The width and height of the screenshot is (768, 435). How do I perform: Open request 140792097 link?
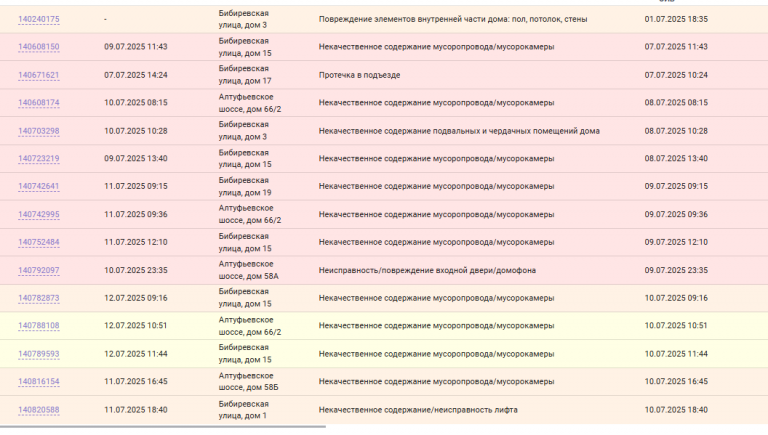[x=39, y=270]
